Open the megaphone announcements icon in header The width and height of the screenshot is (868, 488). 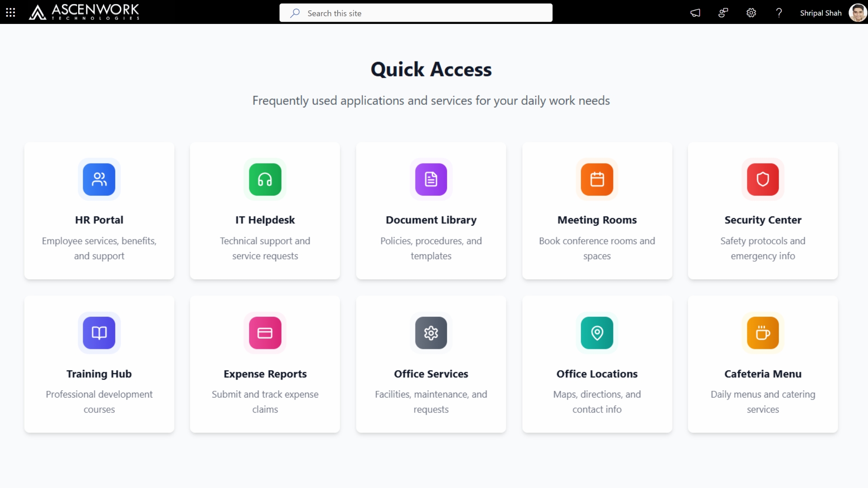tap(695, 13)
